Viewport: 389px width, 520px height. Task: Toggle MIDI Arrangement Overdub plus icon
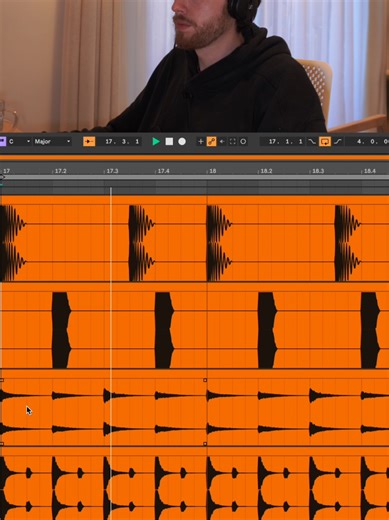tap(201, 141)
